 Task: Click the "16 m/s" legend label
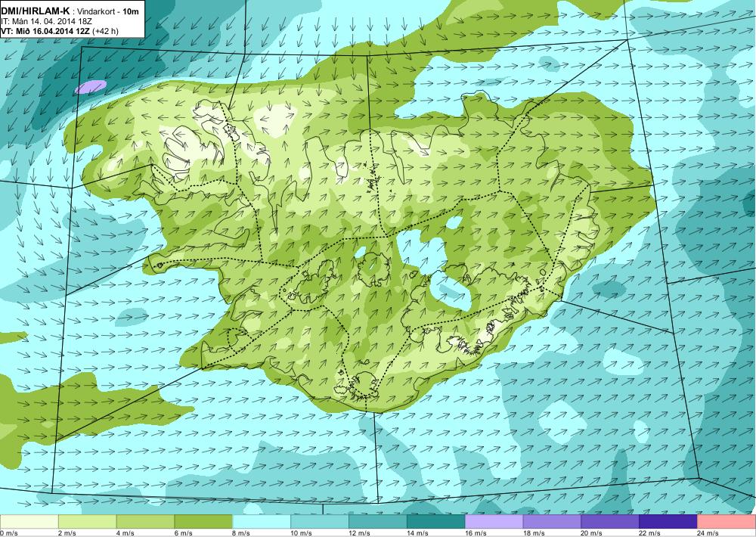(x=476, y=533)
